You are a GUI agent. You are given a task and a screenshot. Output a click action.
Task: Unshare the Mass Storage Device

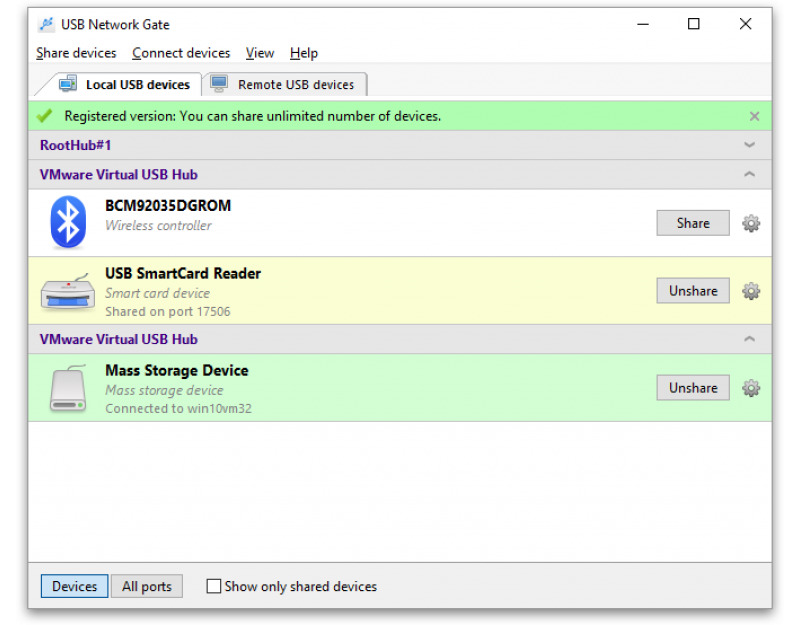point(693,388)
